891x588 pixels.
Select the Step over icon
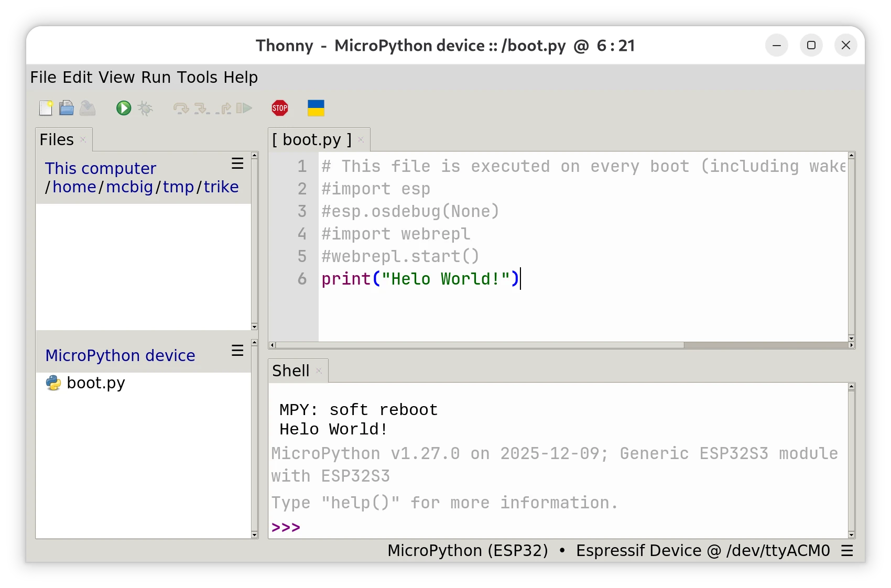point(181,108)
